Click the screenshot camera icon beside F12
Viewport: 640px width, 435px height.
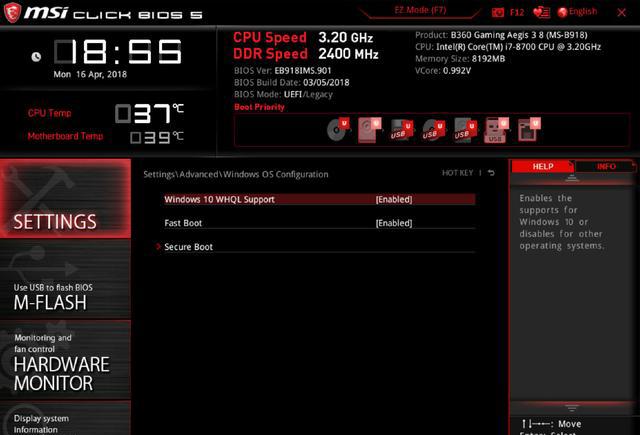point(498,13)
